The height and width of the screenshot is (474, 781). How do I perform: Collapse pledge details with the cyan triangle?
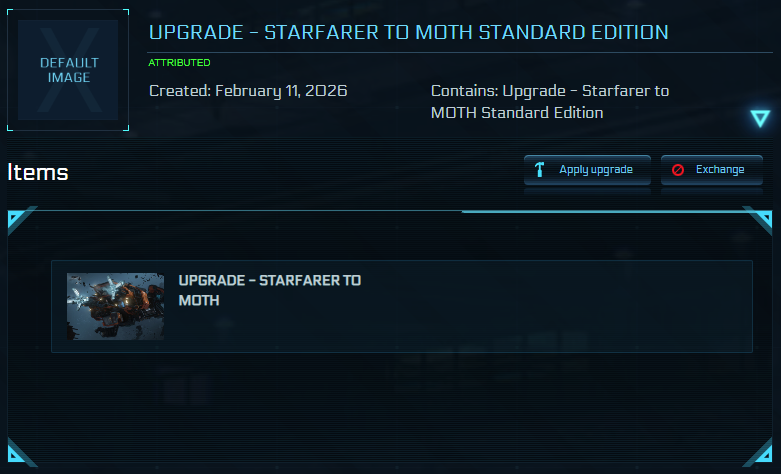[x=760, y=119]
